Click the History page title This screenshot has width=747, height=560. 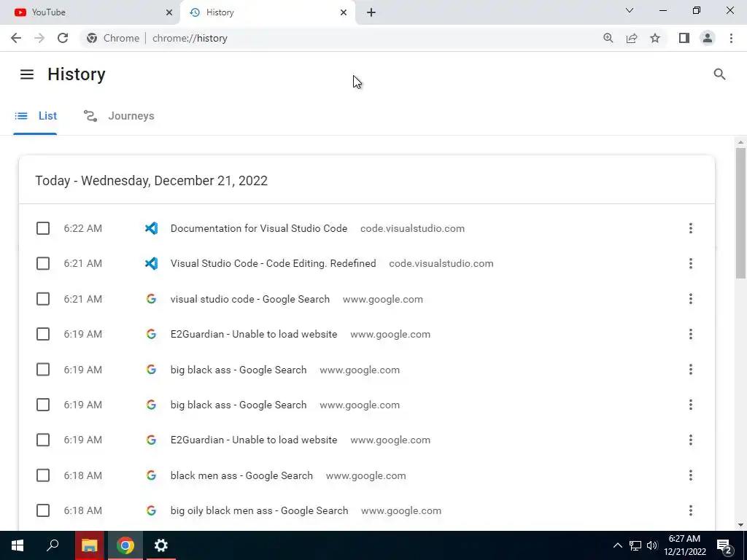point(76,74)
